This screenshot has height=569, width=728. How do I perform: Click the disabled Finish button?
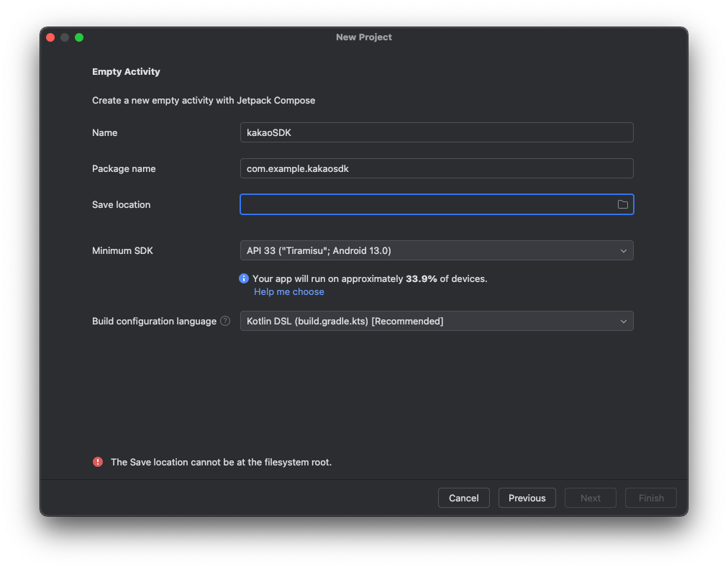(651, 498)
